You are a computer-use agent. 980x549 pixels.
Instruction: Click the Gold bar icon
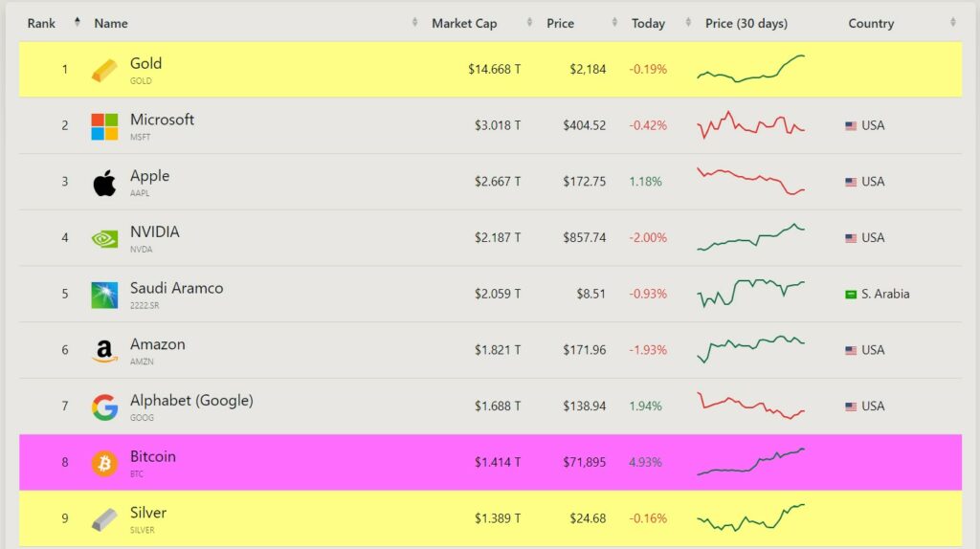[x=104, y=70]
